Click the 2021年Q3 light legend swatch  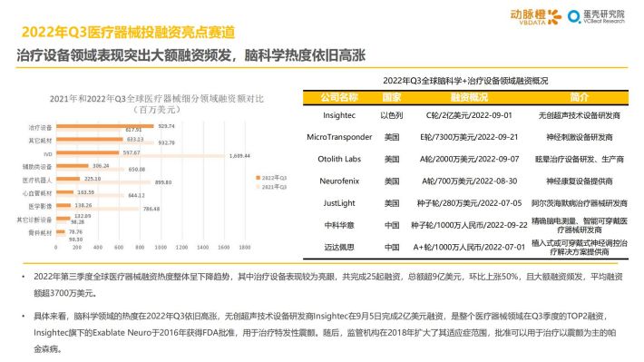259,187
